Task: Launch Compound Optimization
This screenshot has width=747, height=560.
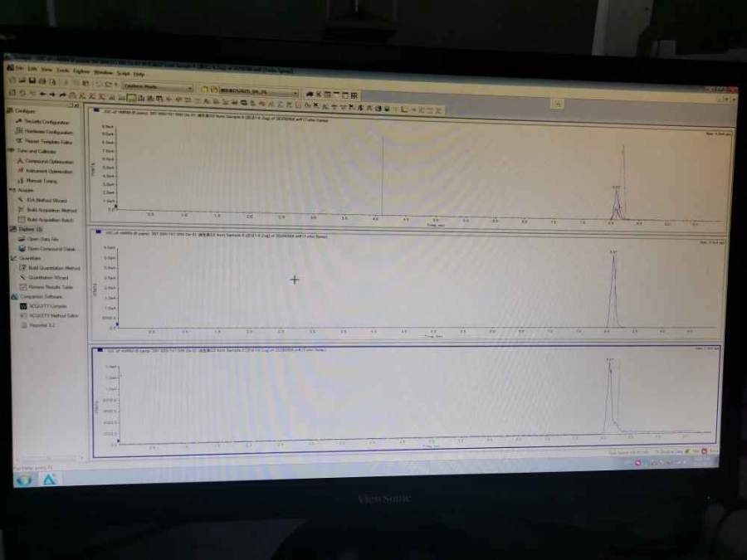Action: coord(49,161)
